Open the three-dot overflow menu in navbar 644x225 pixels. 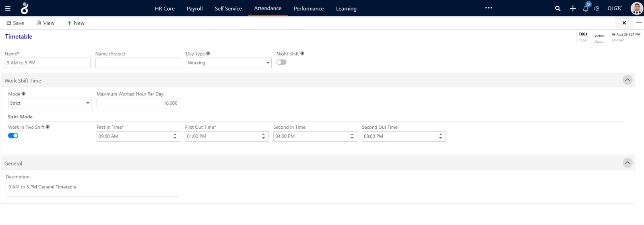click(x=489, y=8)
